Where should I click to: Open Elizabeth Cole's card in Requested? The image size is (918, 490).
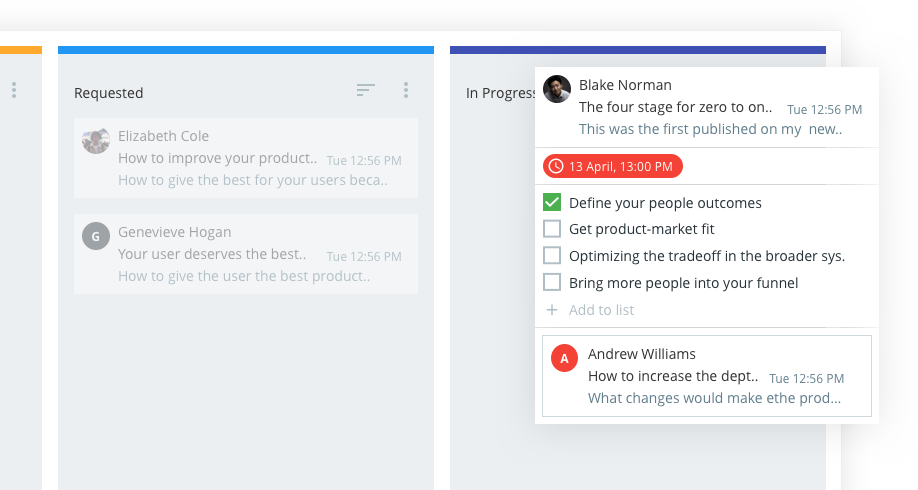[x=246, y=158]
